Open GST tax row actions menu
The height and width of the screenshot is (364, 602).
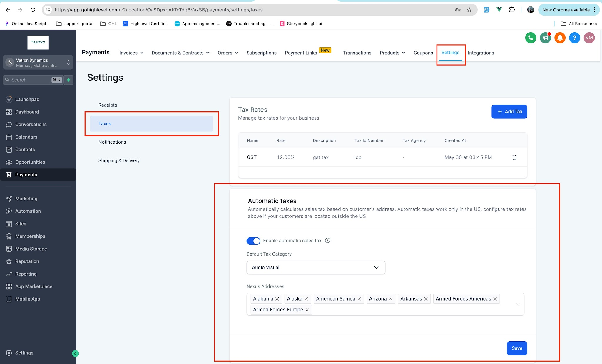pyautogui.click(x=514, y=157)
